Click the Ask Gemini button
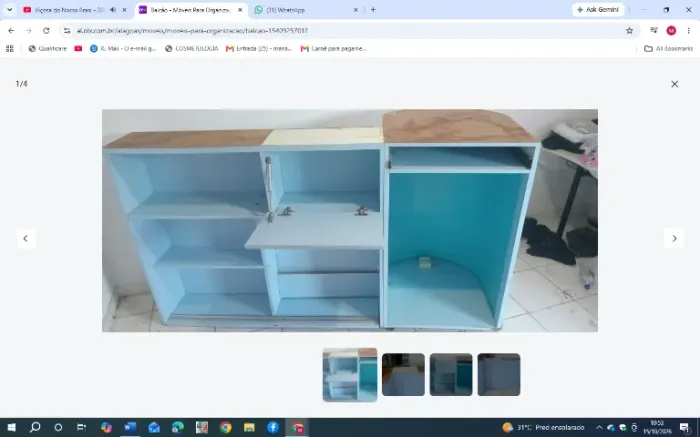 pyautogui.click(x=598, y=10)
